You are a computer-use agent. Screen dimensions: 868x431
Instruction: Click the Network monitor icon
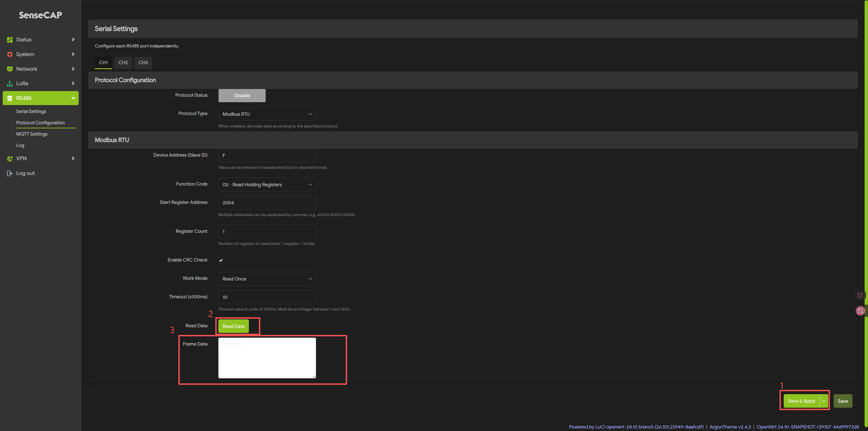(x=10, y=69)
